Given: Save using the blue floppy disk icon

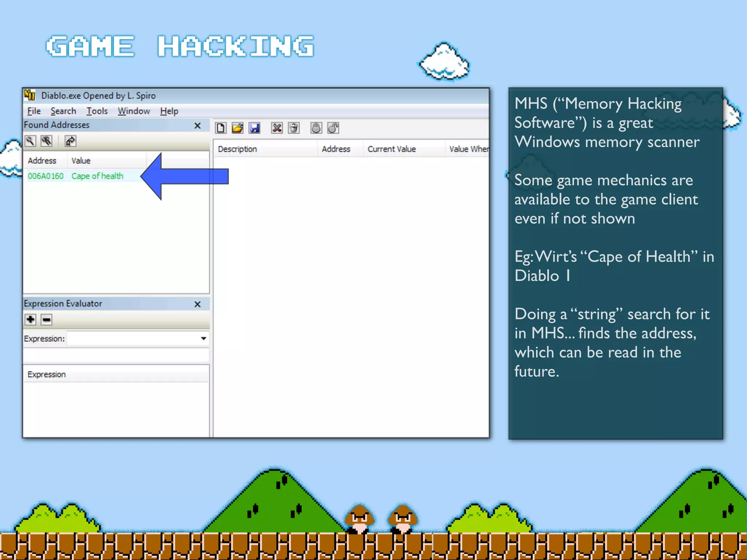Looking at the screenshot, I should (x=254, y=128).
